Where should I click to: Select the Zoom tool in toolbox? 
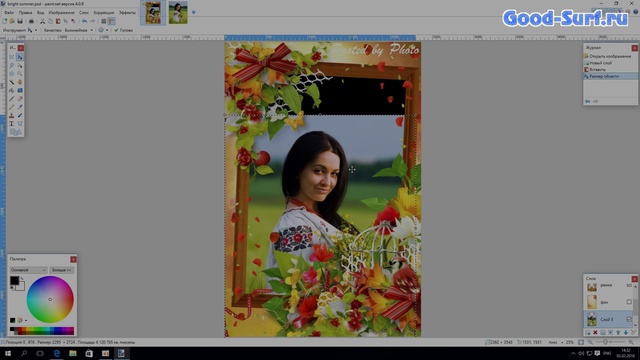(20, 74)
